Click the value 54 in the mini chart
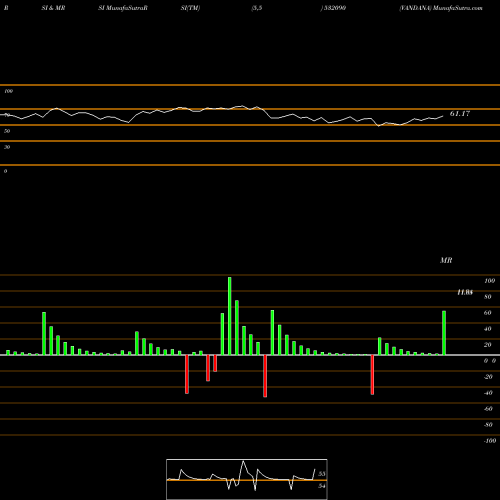Image resolution: width=500 pixels, height=500 pixels. pyautogui.click(x=321, y=486)
